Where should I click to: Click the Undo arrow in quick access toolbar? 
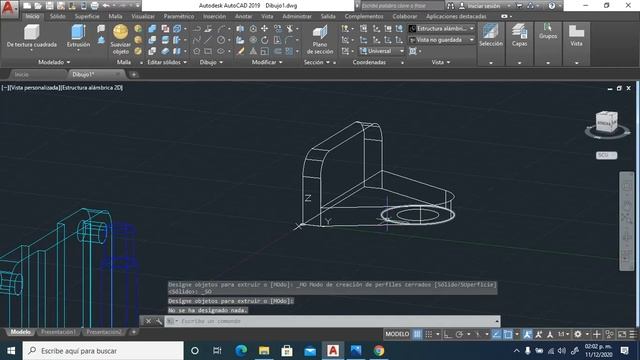coord(106,6)
